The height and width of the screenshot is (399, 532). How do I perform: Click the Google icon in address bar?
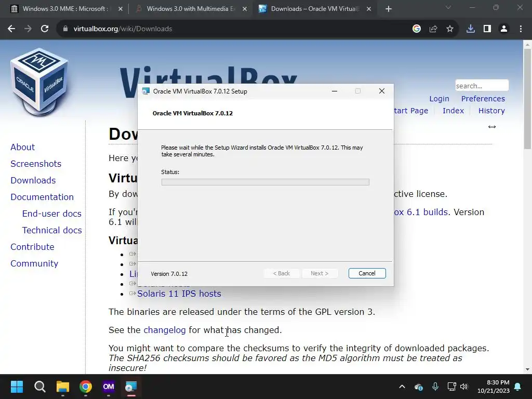[417, 29]
